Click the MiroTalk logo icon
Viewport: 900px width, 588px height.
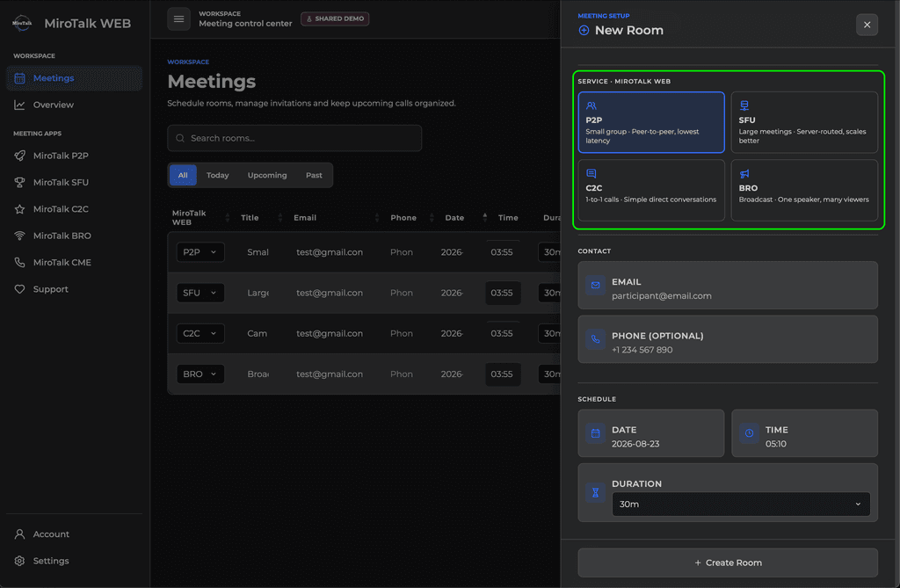point(22,23)
